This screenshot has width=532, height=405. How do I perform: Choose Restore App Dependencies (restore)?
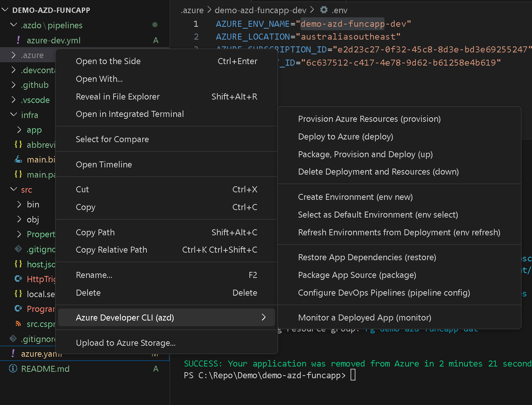399,257
